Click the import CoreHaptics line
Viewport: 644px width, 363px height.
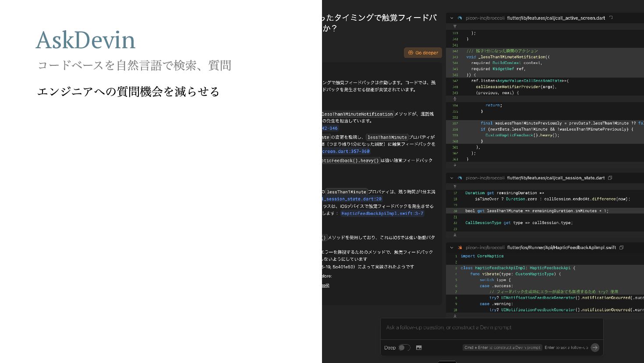click(482, 256)
